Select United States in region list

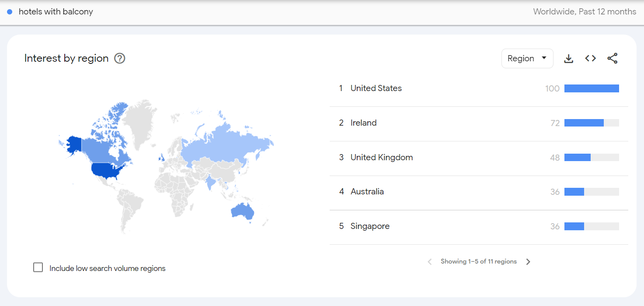(x=376, y=88)
